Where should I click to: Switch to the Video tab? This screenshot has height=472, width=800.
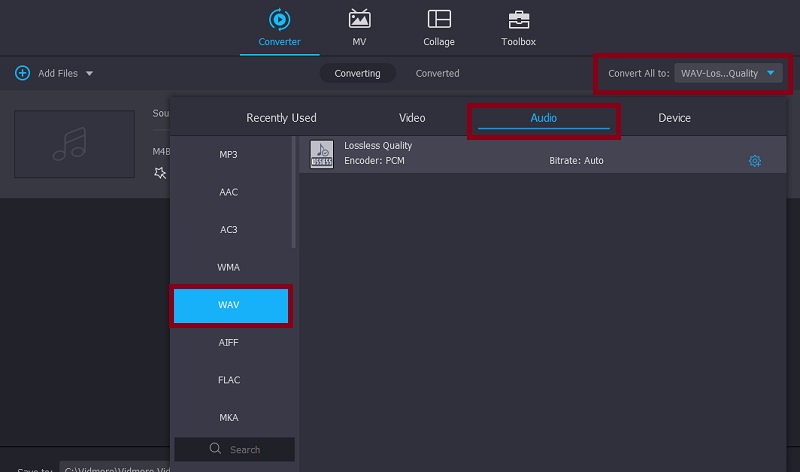[x=412, y=118]
